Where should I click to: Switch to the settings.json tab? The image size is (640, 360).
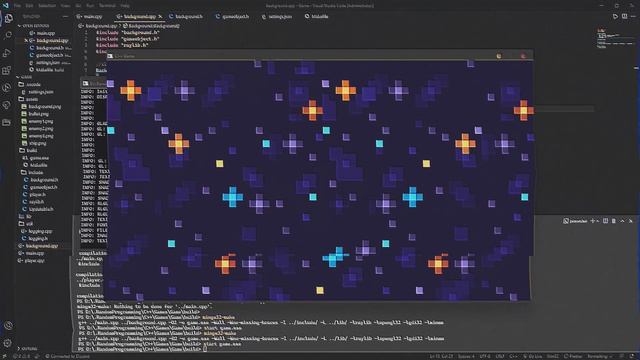point(277,16)
